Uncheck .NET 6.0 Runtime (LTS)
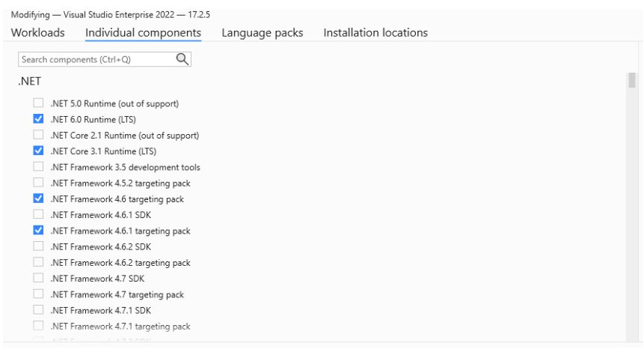The height and width of the screenshot is (349, 644). tap(38, 119)
